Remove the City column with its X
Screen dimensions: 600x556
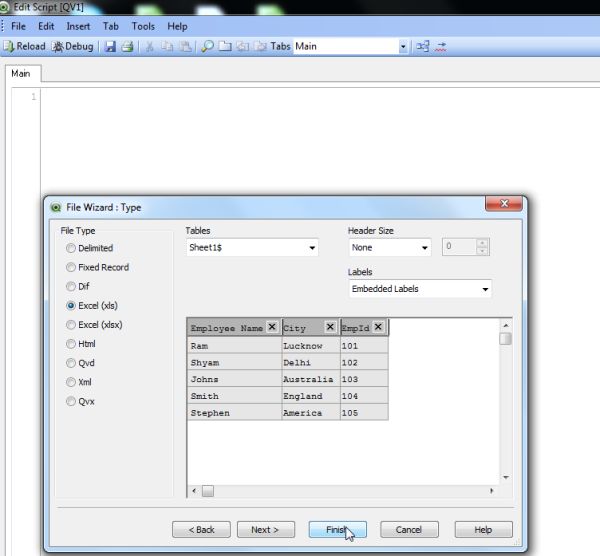coord(330,327)
